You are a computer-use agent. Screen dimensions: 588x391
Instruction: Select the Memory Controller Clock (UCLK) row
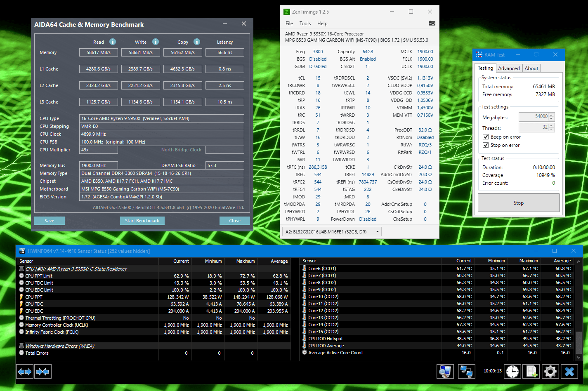(x=153, y=325)
